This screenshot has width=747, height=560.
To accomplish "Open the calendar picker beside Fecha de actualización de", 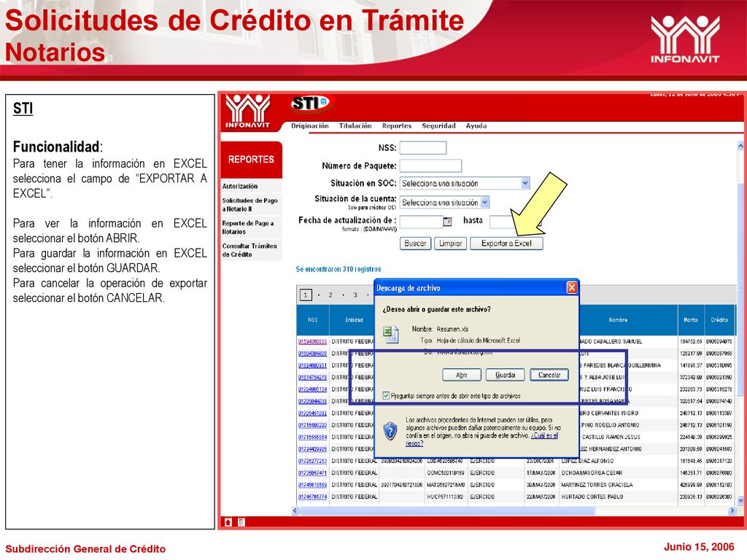I will (447, 222).
